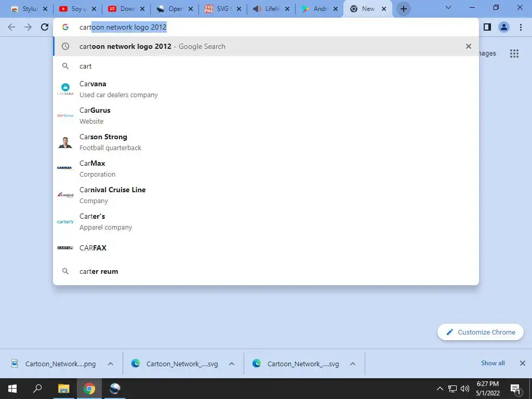532x399 pixels.
Task: Open the volume control in tray
Action: click(465, 389)
